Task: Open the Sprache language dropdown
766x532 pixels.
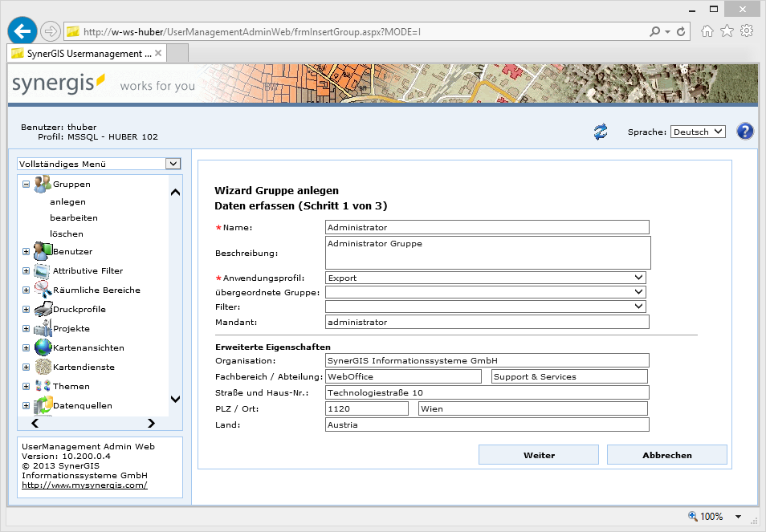Action: [697, 132]
